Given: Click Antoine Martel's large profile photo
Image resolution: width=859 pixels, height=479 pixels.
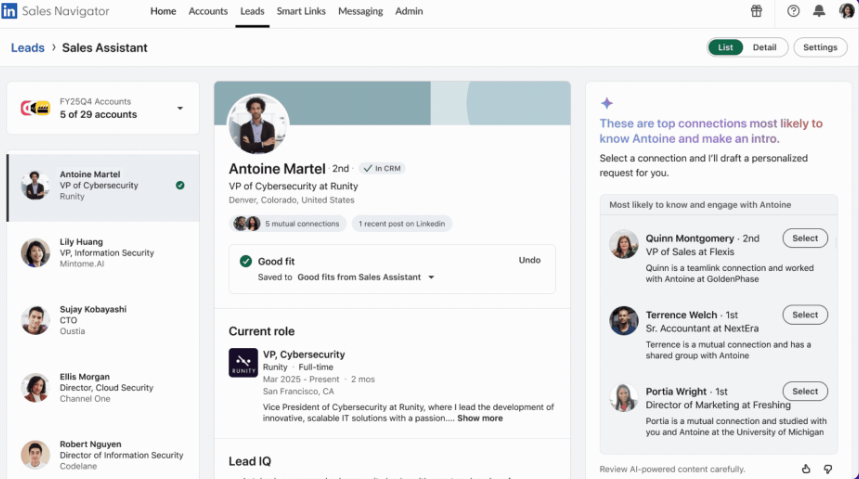Looking at the screenshot, I should [x=257, y=124].
